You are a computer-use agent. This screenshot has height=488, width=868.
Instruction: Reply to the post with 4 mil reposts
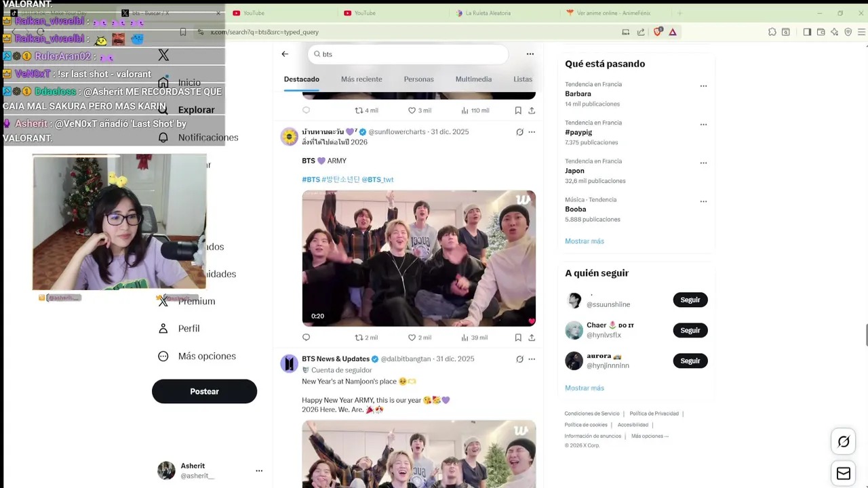[306, 110]
